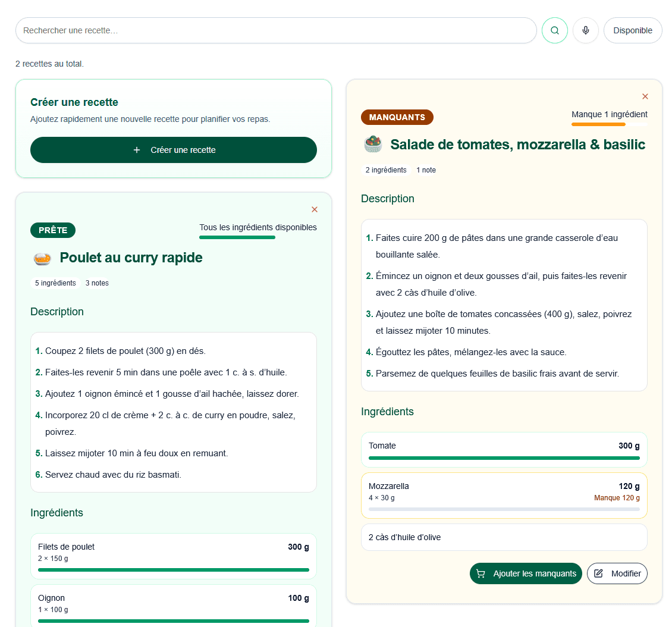Expand the 2 ingrédients chip on the salad recipe
This screenshot has height=627, width=672.
385,170
